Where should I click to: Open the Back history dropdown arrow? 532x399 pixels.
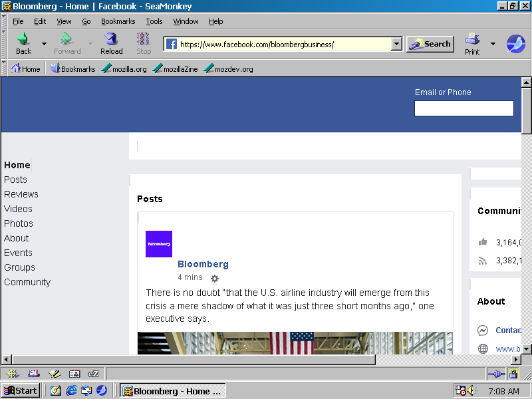tap(44, 44)
